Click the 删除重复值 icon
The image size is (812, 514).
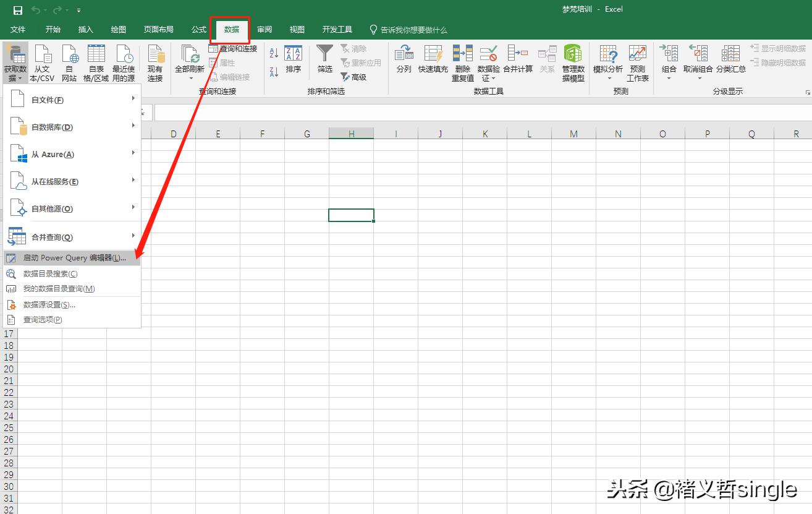(462, 61)
